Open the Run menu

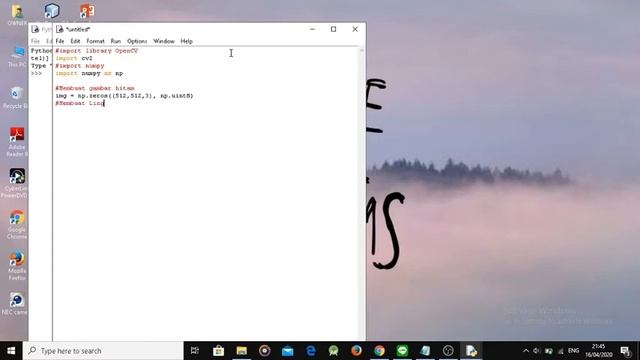[x=116, y=41]
